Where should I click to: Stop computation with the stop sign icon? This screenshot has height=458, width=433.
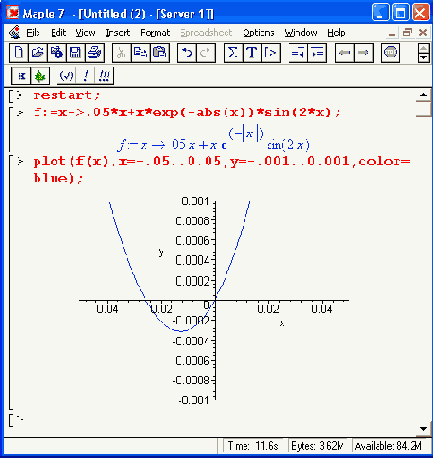pos(390,53)
